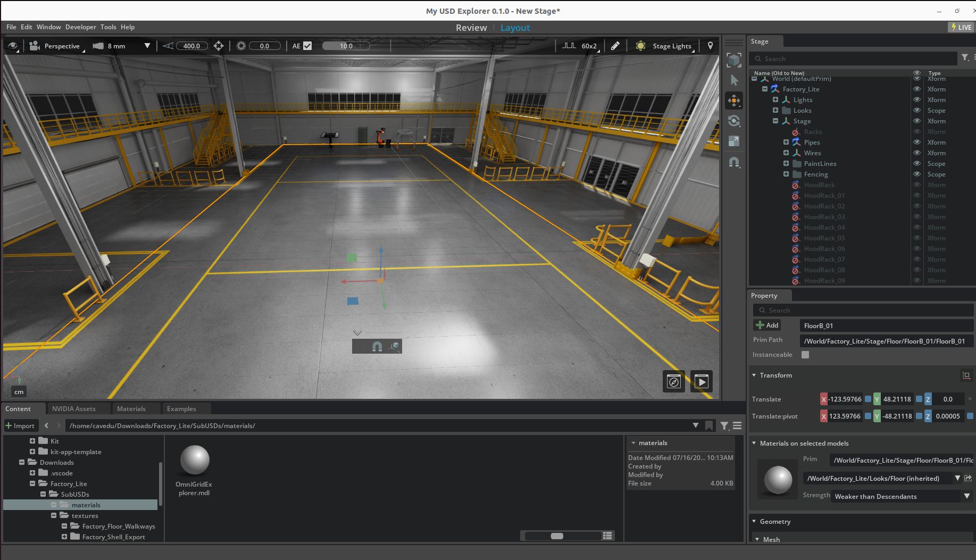Toggle the AE auto exposure checkbox
This screenshot has width=976, height=560.
(307, 46)
